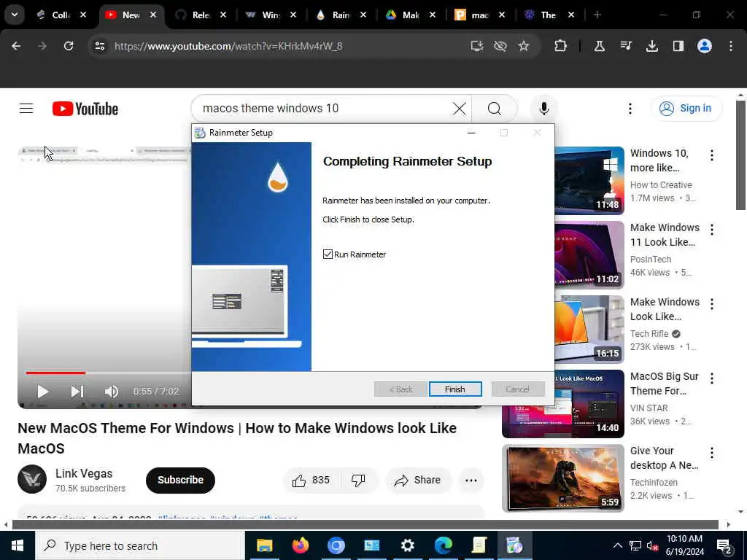
Task: Open a new browser tab
Action: coord(597,15)
